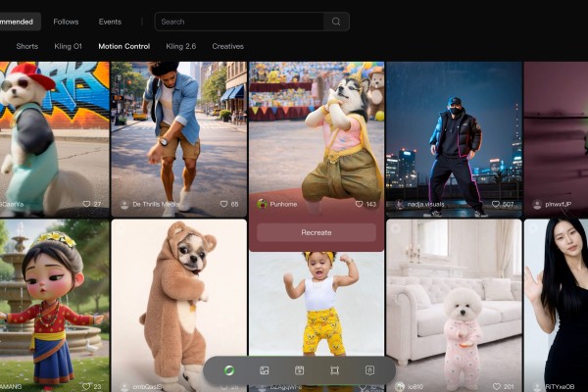Open the pinwxfJP username link

[x=559, y=205]
